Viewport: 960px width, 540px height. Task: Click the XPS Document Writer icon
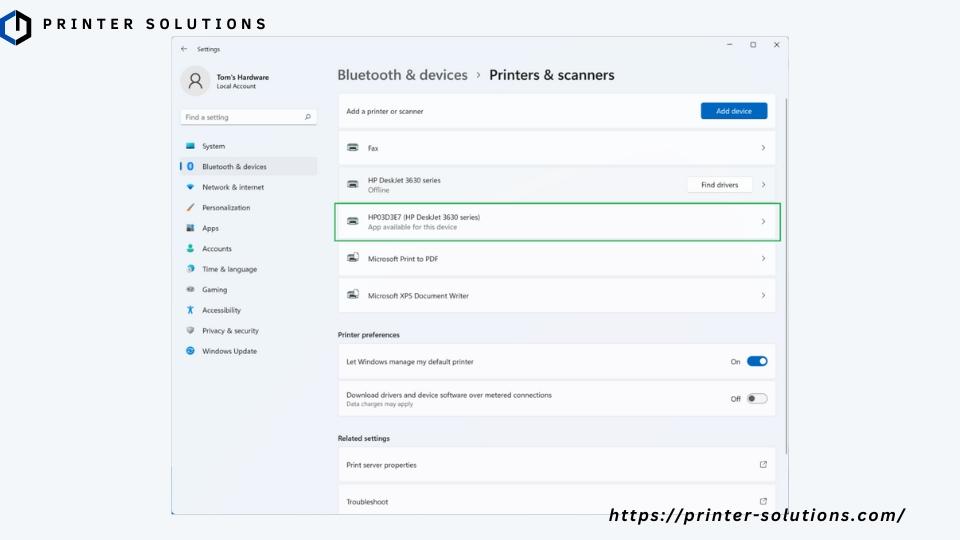(x=353, y=294)
